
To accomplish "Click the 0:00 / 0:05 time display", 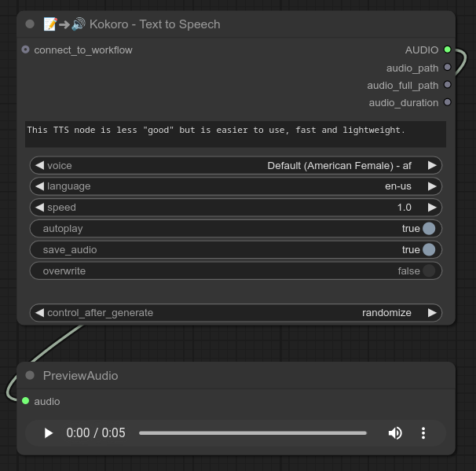I will pyautogui.click(x=96, y=433).
